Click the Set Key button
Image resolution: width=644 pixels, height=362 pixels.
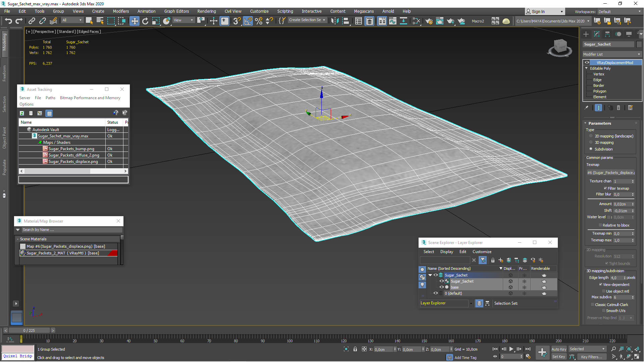coord(558,357)
